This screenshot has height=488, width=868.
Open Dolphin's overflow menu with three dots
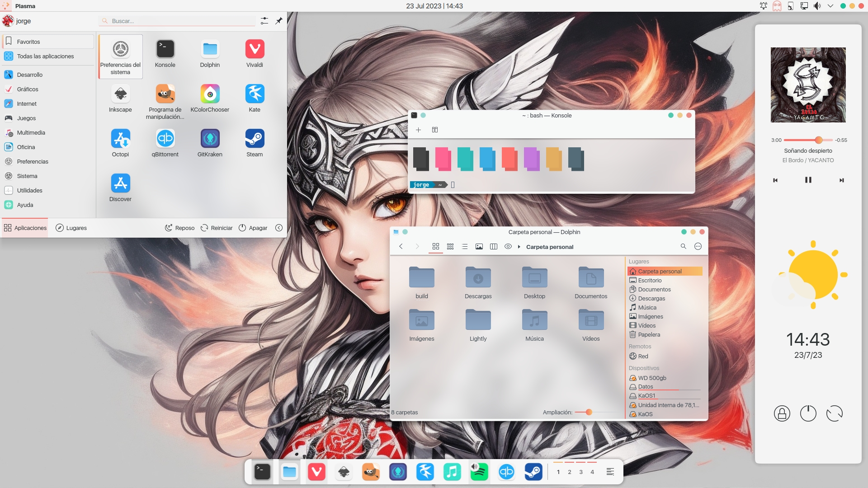click(698, 246)
